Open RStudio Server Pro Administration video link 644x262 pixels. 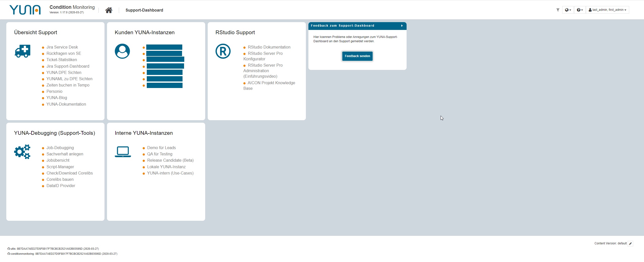coord(263,71)
